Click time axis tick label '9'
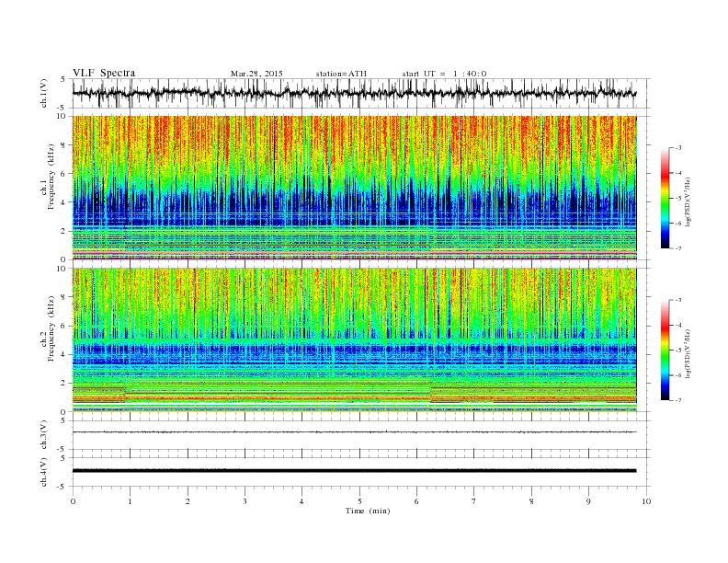 tap(588, 501)
